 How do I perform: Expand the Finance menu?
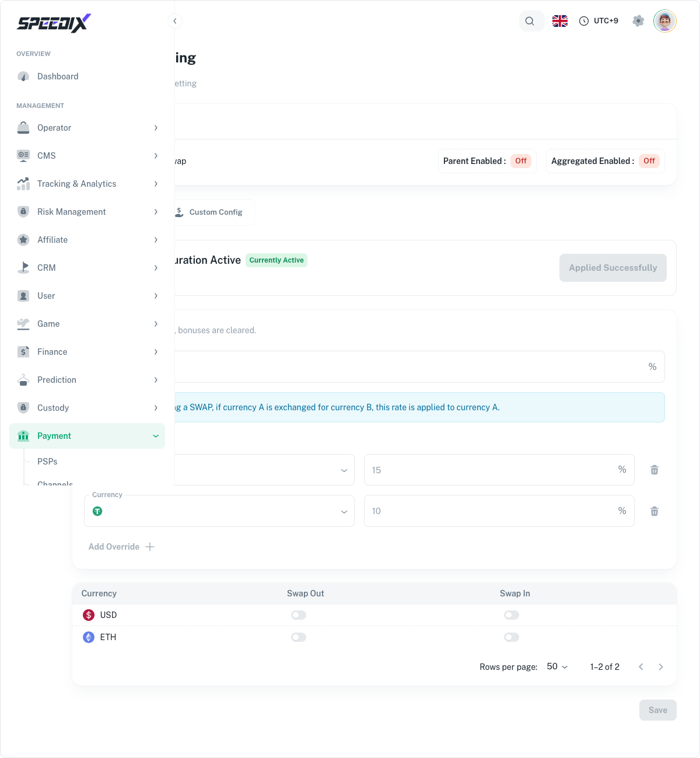(87, 352)
